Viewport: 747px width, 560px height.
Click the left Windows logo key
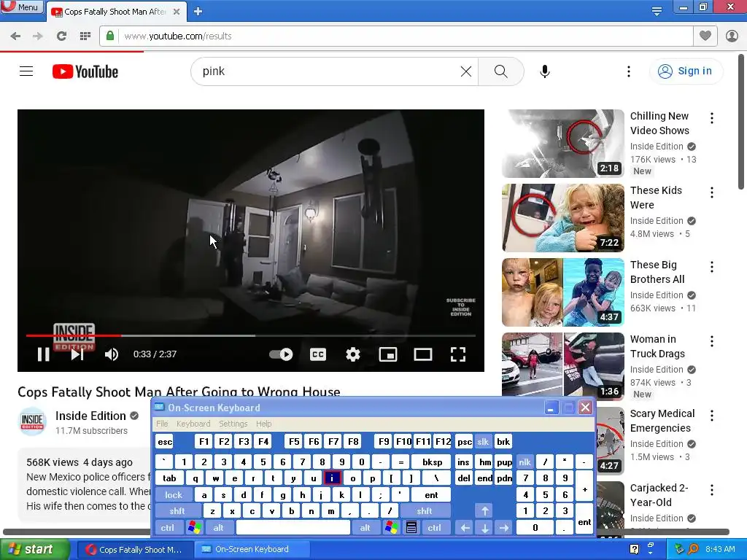point(194,528)
